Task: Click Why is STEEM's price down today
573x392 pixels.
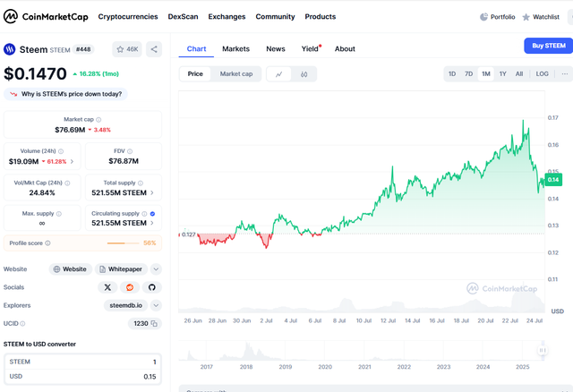Action: [65, 94]
